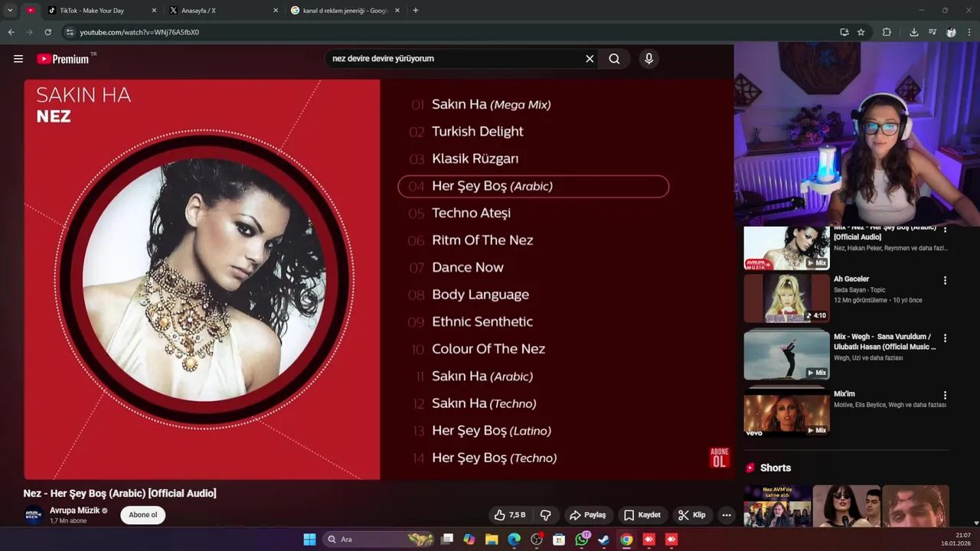The width and height of the screenshot is (980, 551).
Task: Open more actions ellipsis under video
Action: click(727, 515)
